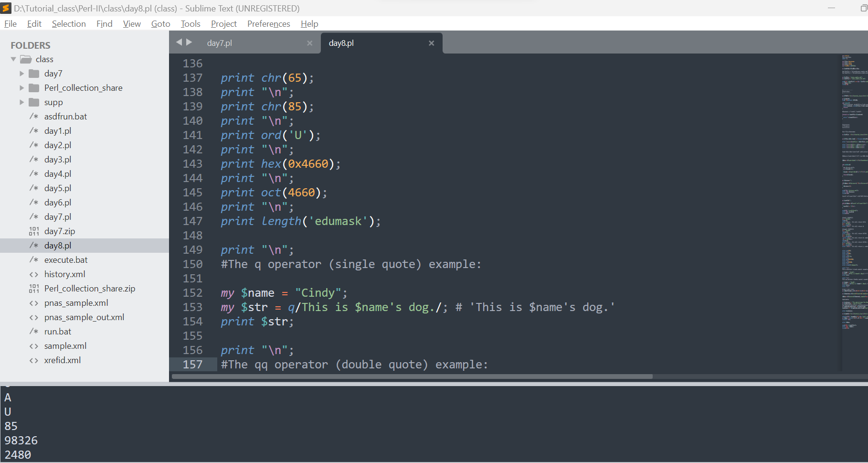Open the Preferences menu
868x463 pixels.
268,24
